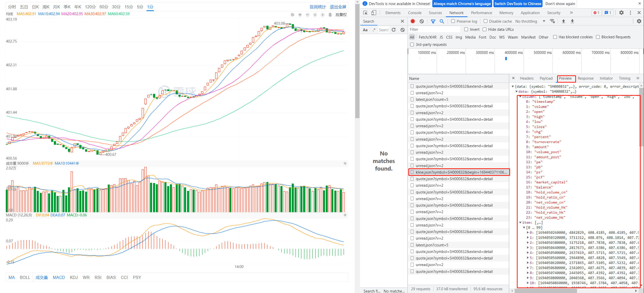Image resolution: width=644 pixels, height=293 pixels.
Task: Collapse the item array node
Action: click(x=520, y=222)
